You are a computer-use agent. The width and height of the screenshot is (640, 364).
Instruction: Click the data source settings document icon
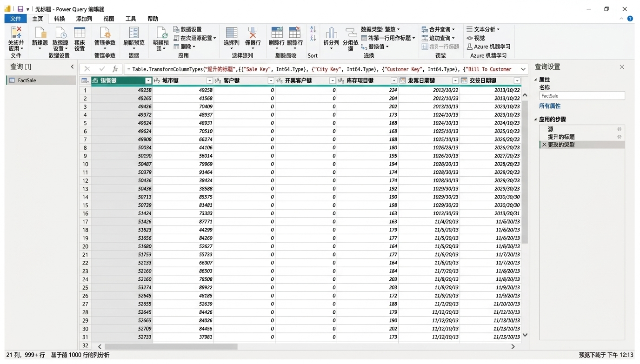pyautogui.click(x=60, y=33)
